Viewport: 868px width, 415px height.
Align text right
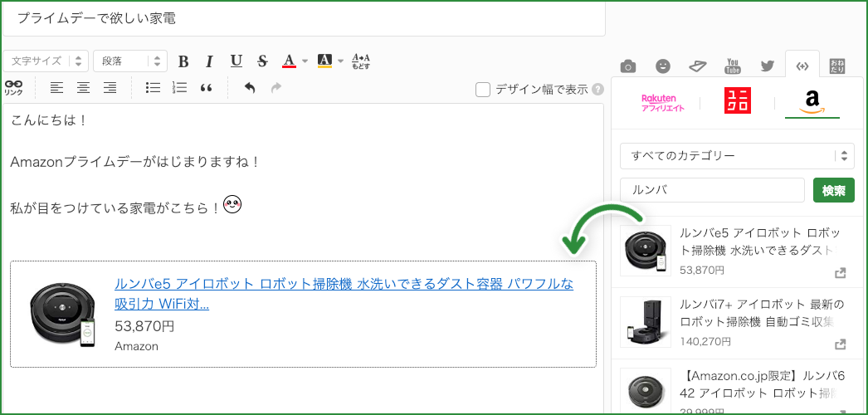point(110,87)
